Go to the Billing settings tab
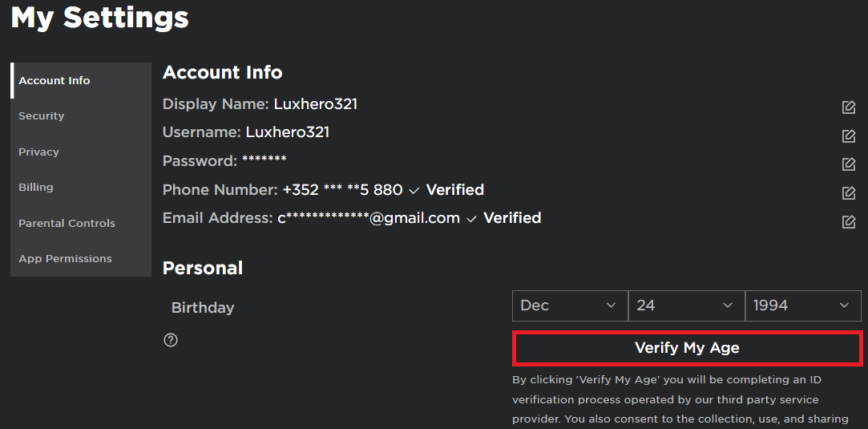 pyautogui.click(x=36, y=188)
